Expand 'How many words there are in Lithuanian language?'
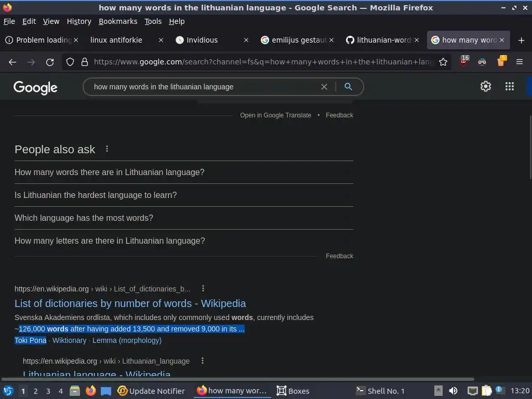 [x=183, y=172]
